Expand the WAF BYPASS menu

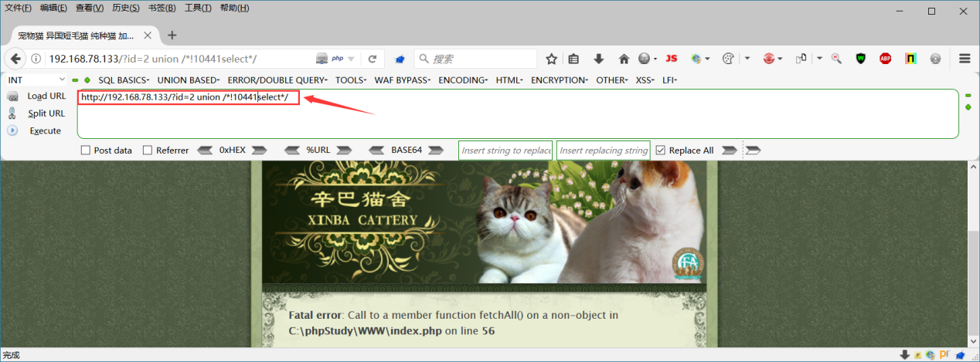click(403, 80)
